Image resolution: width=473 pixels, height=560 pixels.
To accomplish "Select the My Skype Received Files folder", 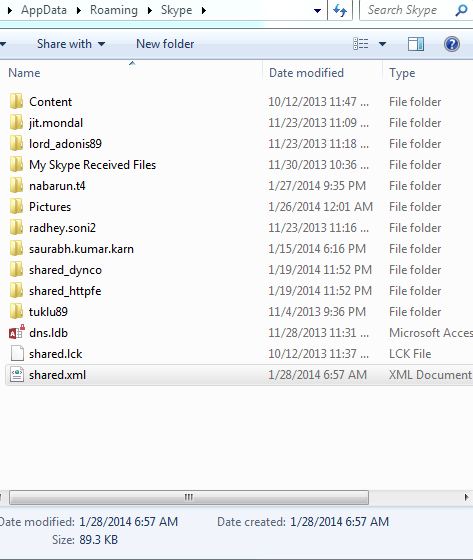I will [x=93, y=165].
